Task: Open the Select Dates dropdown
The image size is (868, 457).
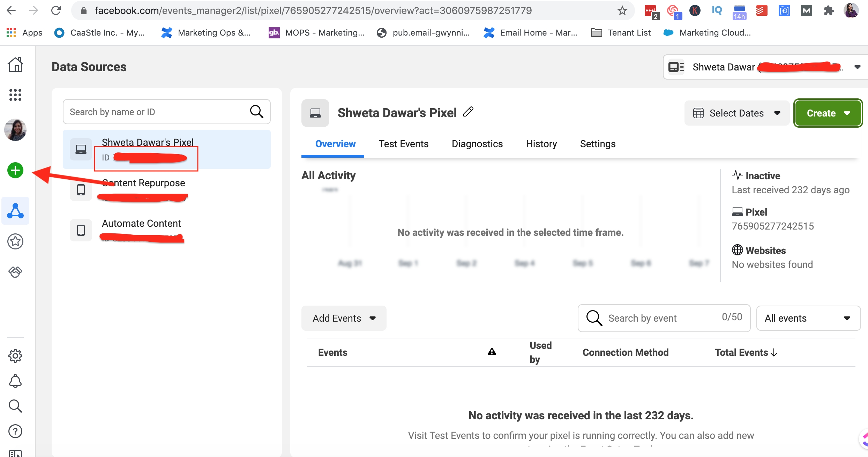Action: (737, 113)
